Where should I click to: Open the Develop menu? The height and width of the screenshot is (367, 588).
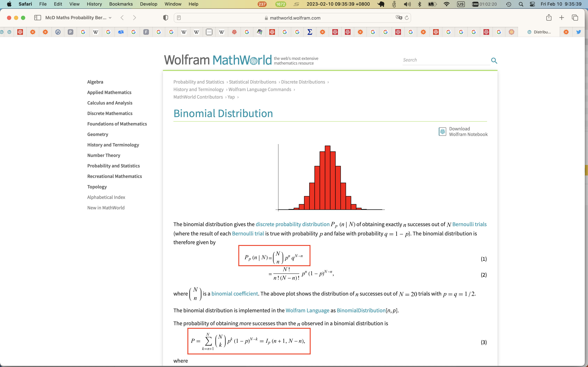tap(148, 4)
